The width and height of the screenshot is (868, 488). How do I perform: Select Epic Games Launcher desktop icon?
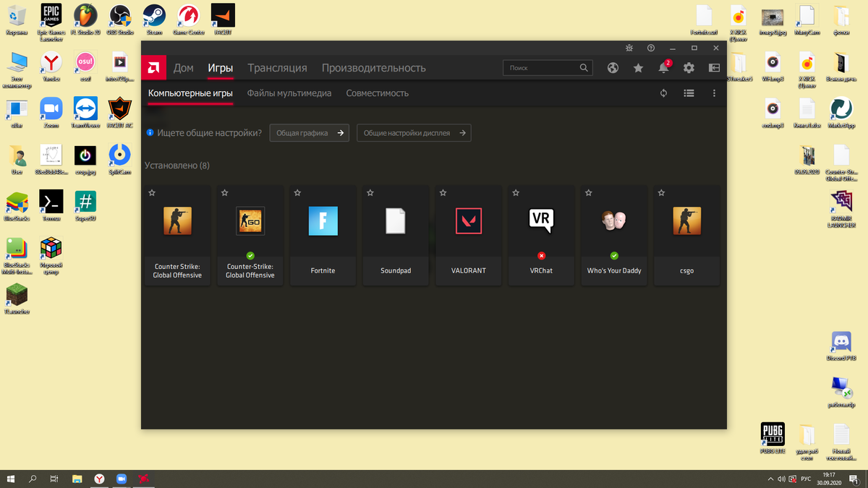pyautogui.click(x=51, y=22)
